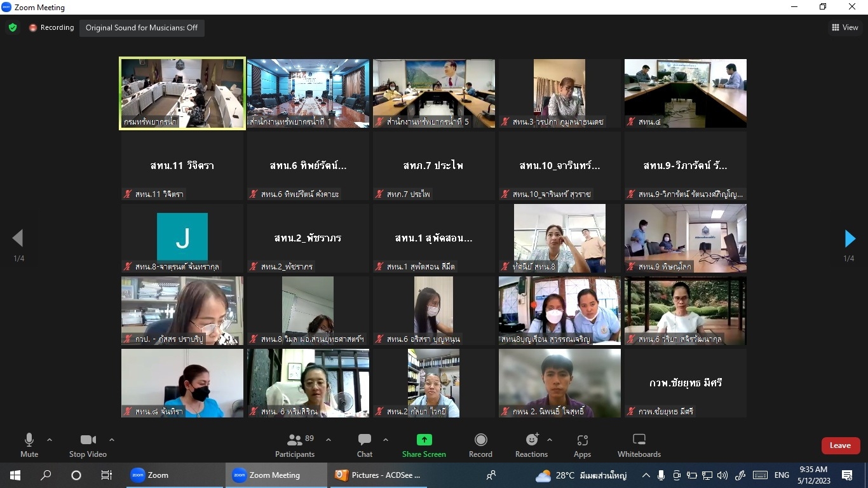This screenshot has height=488, width=868.
Task: Click the Record button
Action: pos(480,445)
